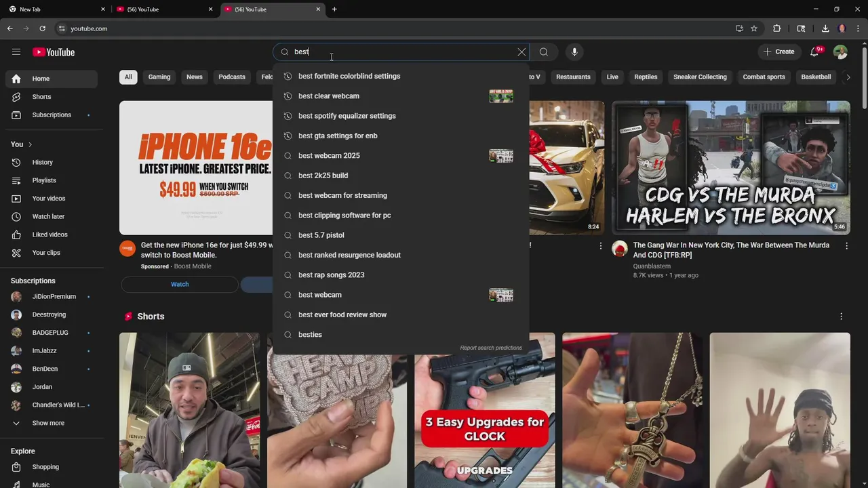Select the Combat sports chip
Screen dimensions: 868x488
764,77
